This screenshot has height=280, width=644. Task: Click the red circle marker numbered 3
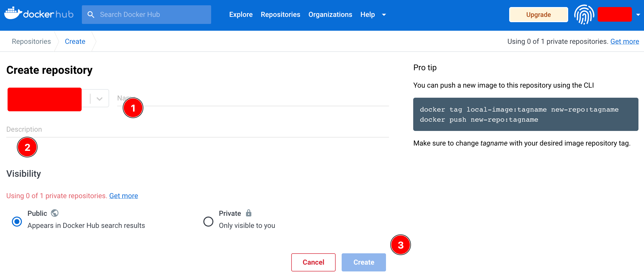[400, 245]
